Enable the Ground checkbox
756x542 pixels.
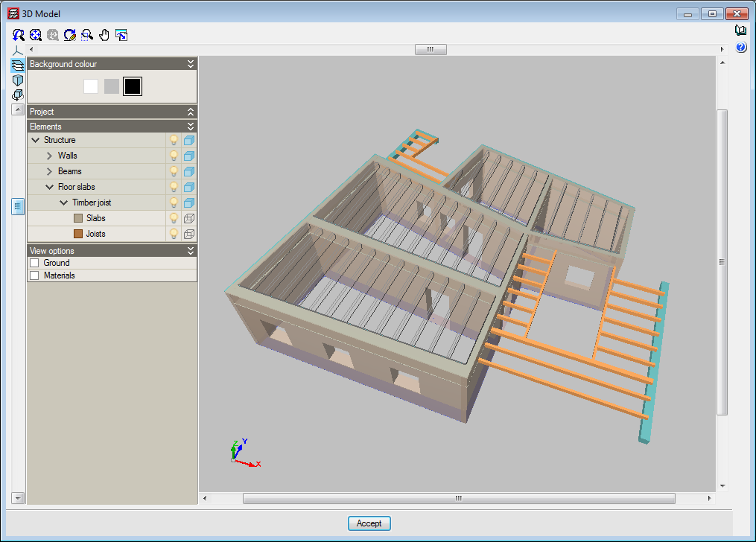(x=34, y=263)
